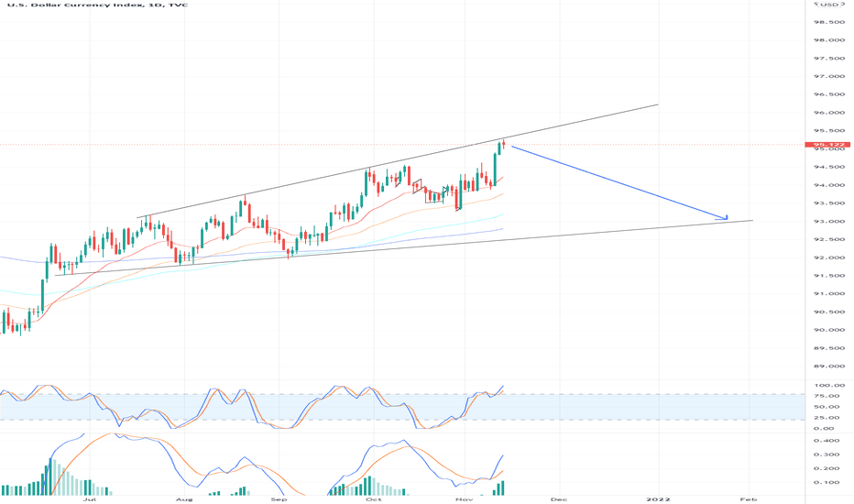Click the Oct date on time axis
This screenshot has height=504, width=854.
click(x=373, y=499)
